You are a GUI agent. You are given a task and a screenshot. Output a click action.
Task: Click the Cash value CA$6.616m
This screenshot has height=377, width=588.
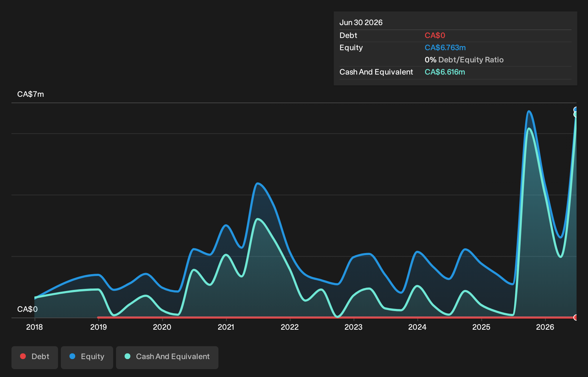click(x=445, y=72)
